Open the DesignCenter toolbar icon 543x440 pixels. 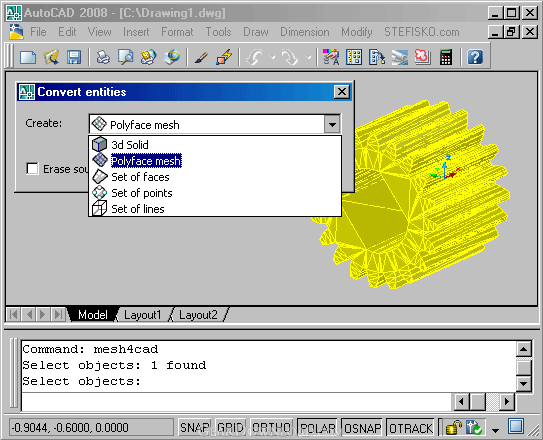pyautogui.click(x=354, y=57)
